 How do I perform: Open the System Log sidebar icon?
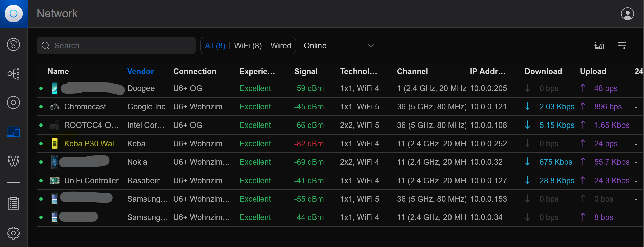pos(13,203)
